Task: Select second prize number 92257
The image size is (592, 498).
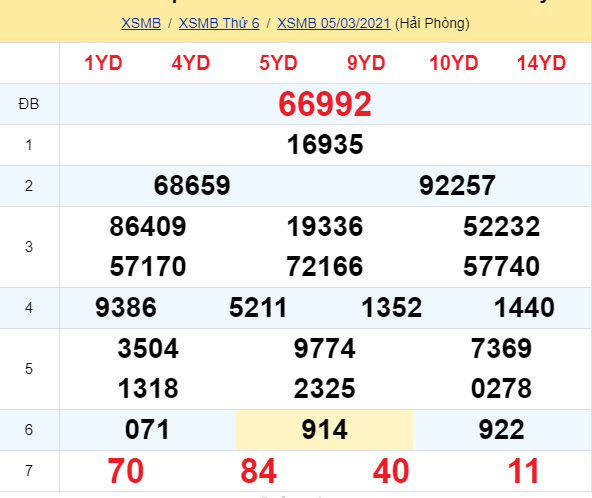Action: (458, 185)
